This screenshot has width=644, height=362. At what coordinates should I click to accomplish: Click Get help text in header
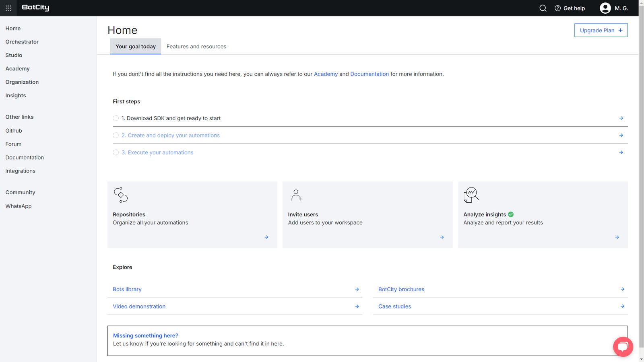pyautogui.click(x=574, y=8)
